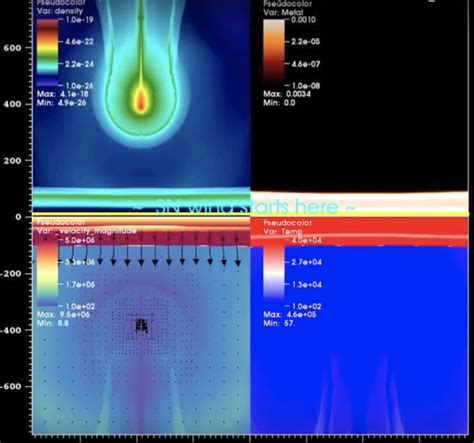Click the y-axis tick label 200
474x443 pixels.
pyautogui.click(x=12, y=160)
